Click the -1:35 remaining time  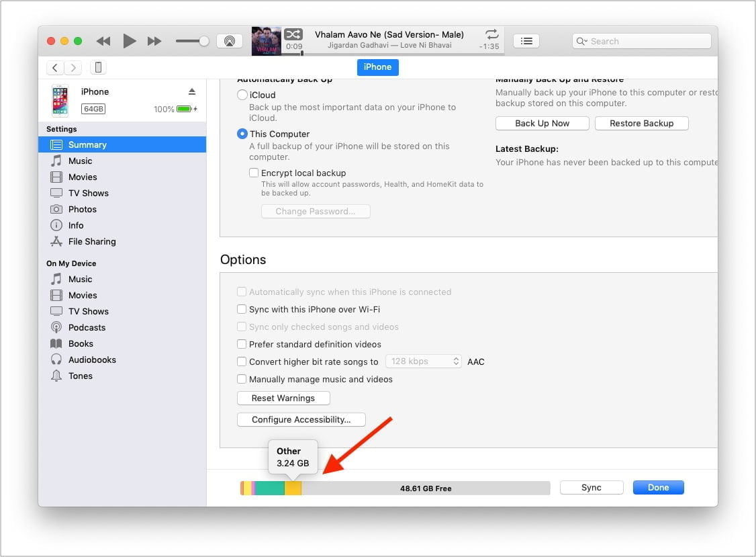tap(489, 47)
